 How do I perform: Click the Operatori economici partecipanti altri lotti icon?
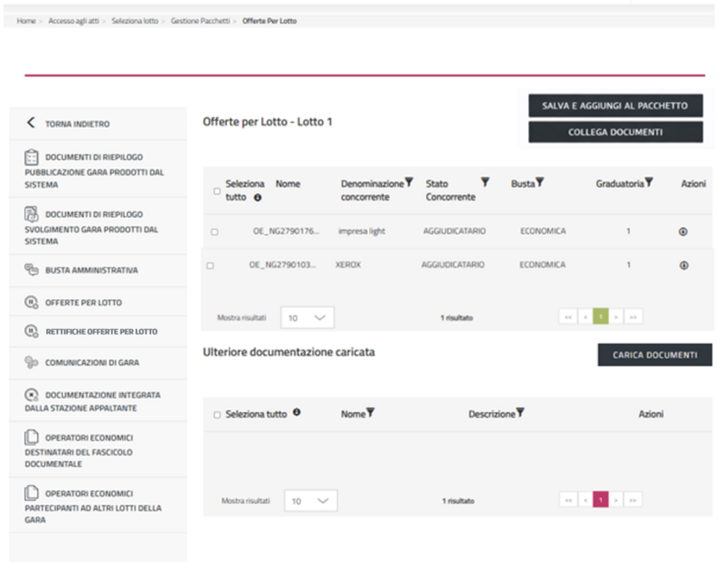click(x=31, y=493)
